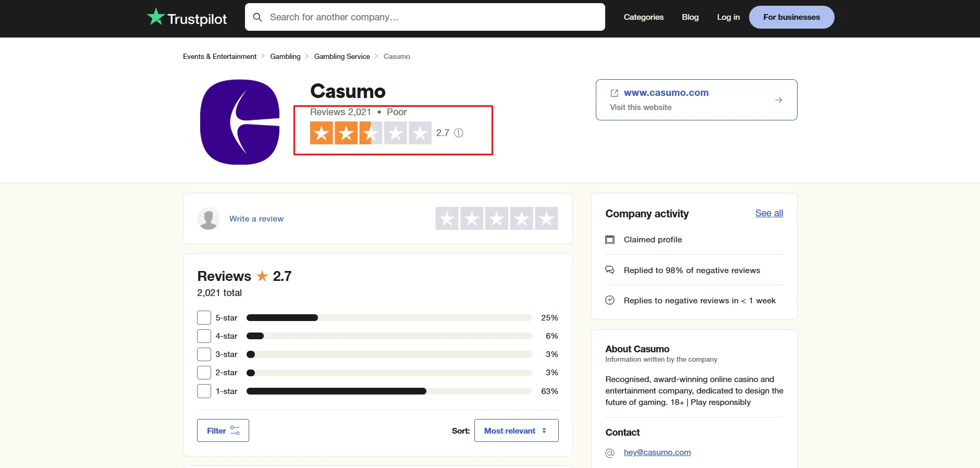Click the orange star rating image under Casumo
This screenshot has width=980, height=468.
click(x=371, y=133)
